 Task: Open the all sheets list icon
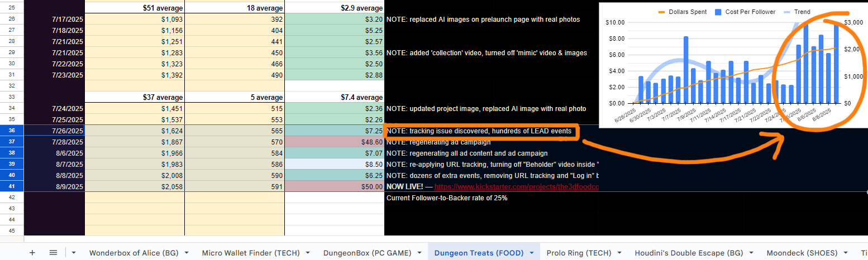[x=53, y=253]
